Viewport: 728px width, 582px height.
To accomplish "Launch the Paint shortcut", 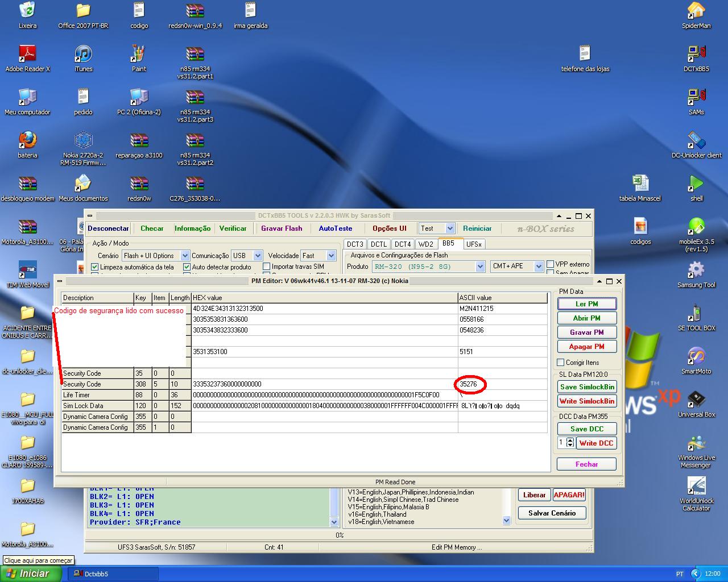I will point(139,59).
